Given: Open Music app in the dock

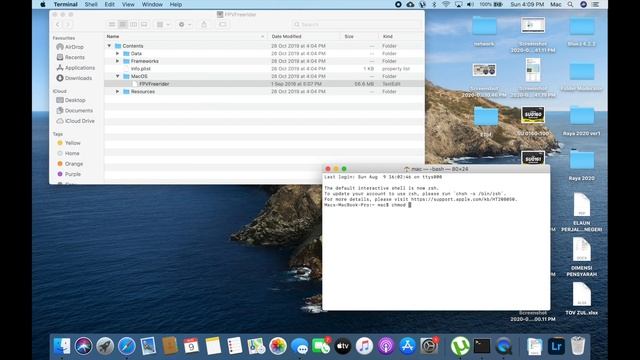Looking at the screenshot, I should [364, 346].
